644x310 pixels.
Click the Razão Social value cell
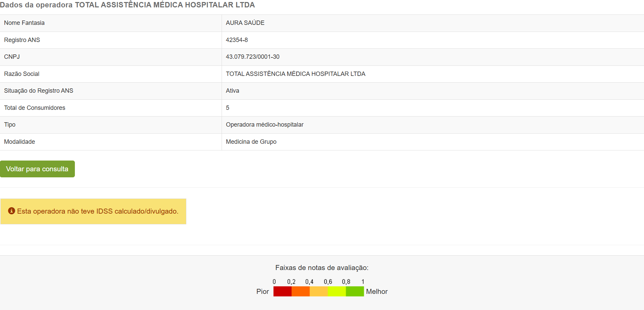pyautogui.click(x=295, y=74)
